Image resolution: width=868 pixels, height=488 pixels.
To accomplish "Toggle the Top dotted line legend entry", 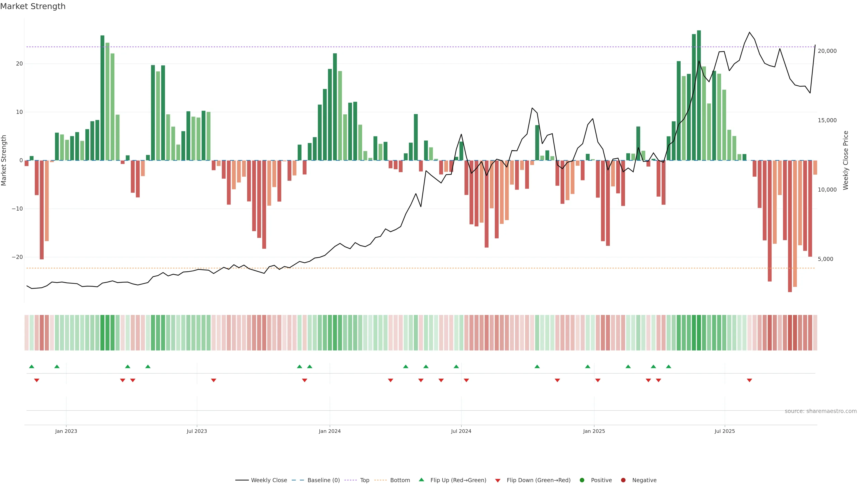I will [364, 480].
